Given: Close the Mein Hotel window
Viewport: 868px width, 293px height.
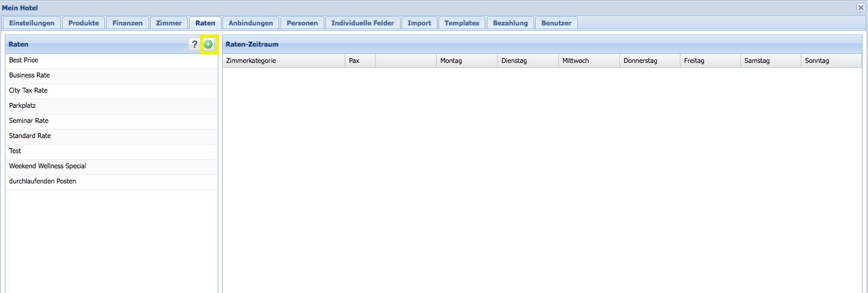Looking at the screenshot, I should [x=861, y=8].
